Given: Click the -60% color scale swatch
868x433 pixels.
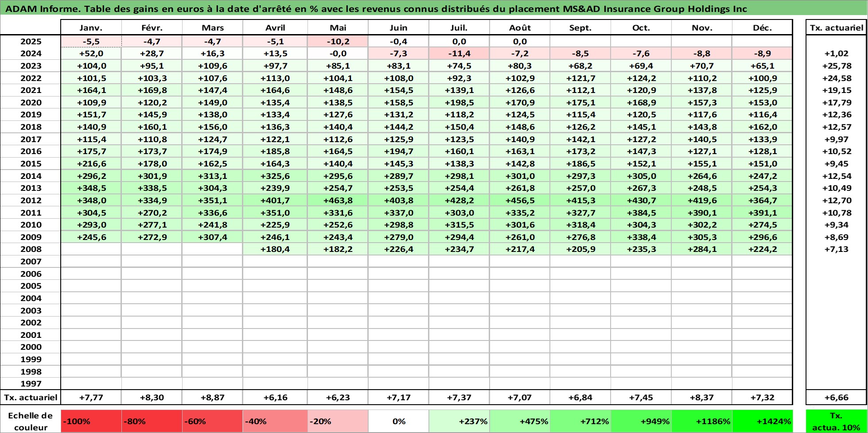Looking at the screenshot, I should (212, 421).
